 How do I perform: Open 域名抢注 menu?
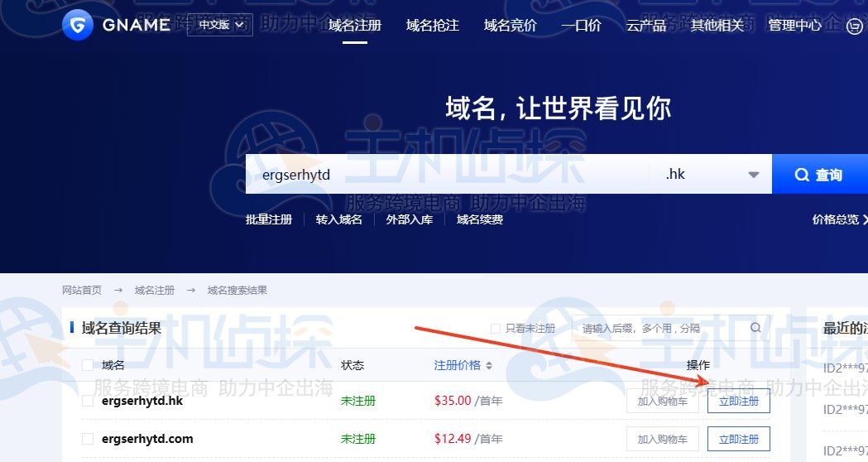pyautogui.click(x=432, y=26)
